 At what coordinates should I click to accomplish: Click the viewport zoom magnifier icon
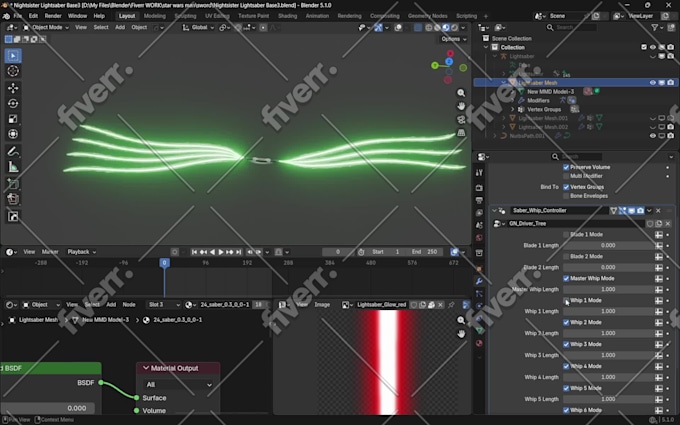pyautogui.click(x=461, y=93)
